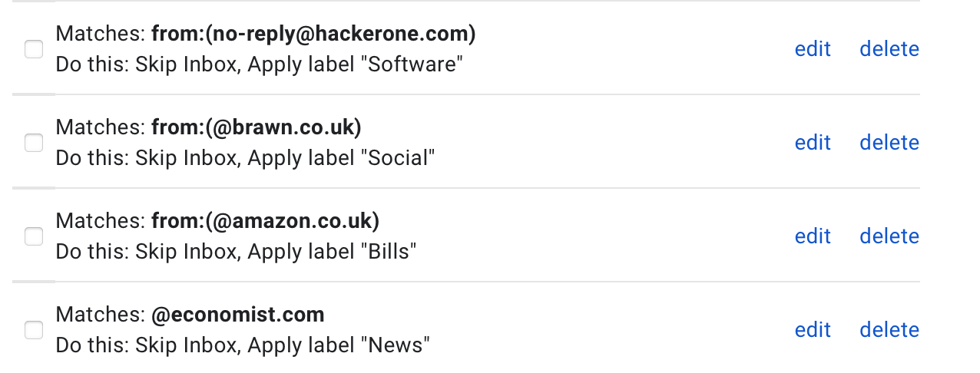
Task: Delete the economist.com News filter
Action: click(x=889, y=330)
